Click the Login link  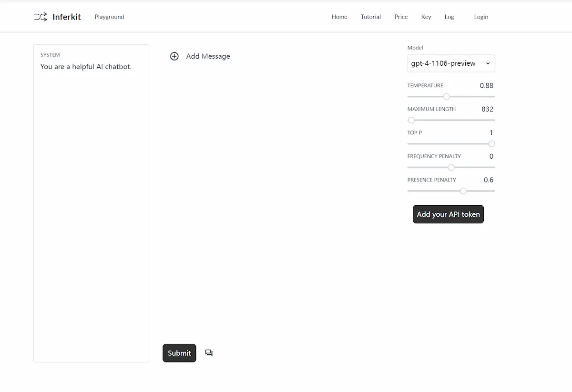pyautogui.click(x=480, y=17)
